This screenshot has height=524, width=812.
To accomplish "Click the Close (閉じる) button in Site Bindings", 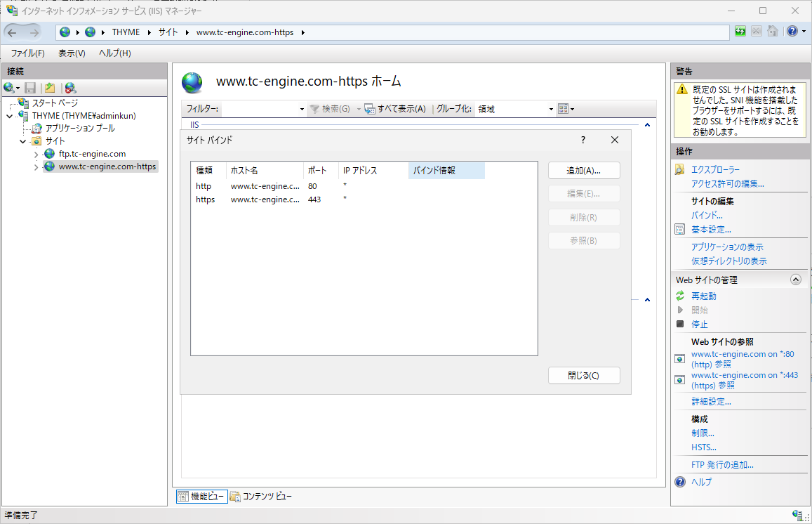I will click(x=584, y=375).
